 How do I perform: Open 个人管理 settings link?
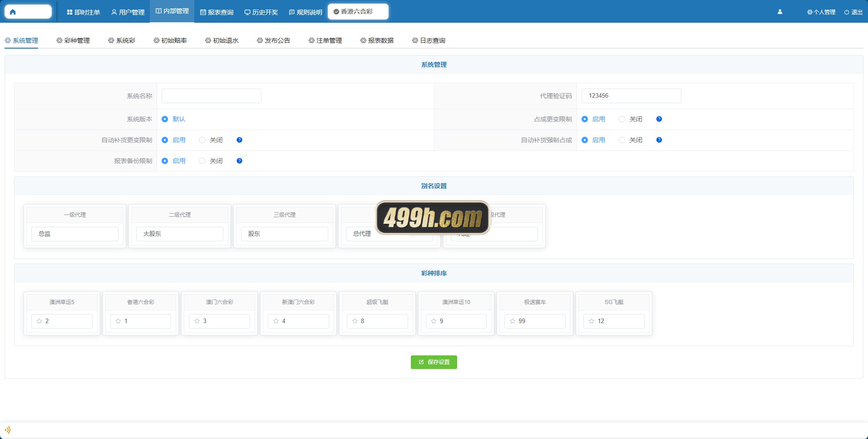tap(821, 12)
